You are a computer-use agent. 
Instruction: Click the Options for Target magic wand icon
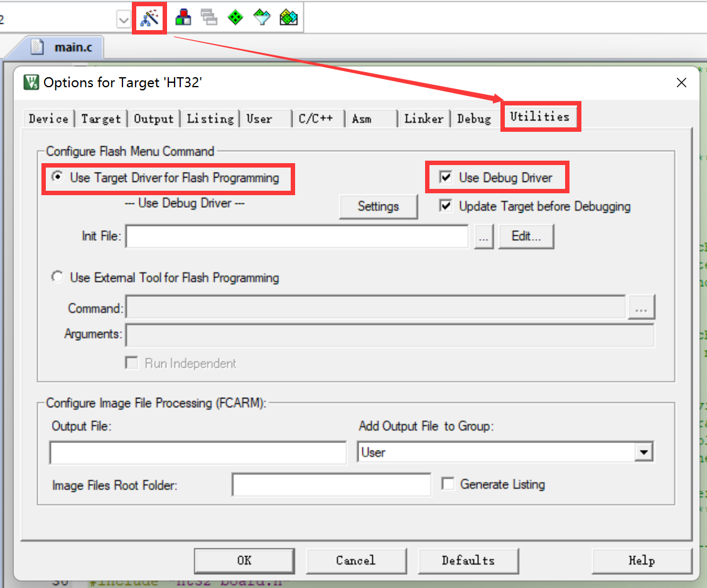(149, 18)
